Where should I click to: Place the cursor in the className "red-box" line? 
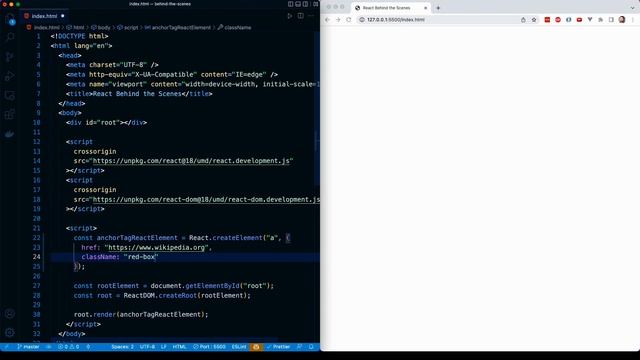click(x=185, y=257)
